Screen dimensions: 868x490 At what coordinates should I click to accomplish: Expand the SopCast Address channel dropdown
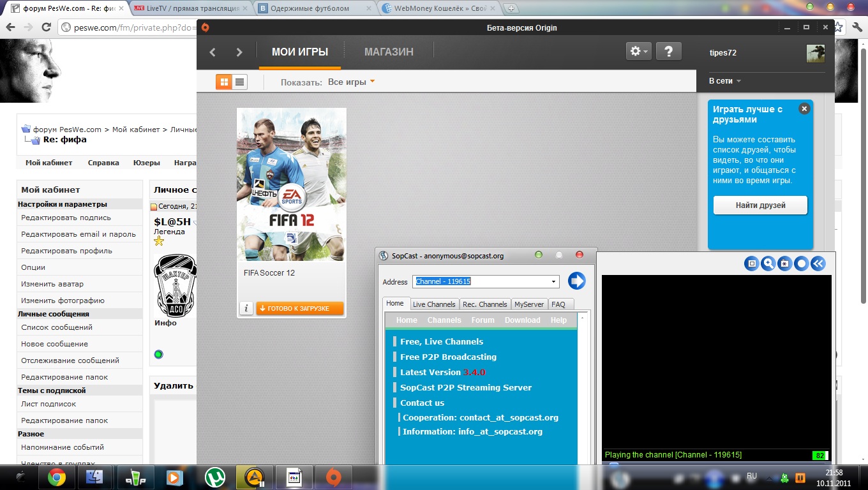click(553, 281)
